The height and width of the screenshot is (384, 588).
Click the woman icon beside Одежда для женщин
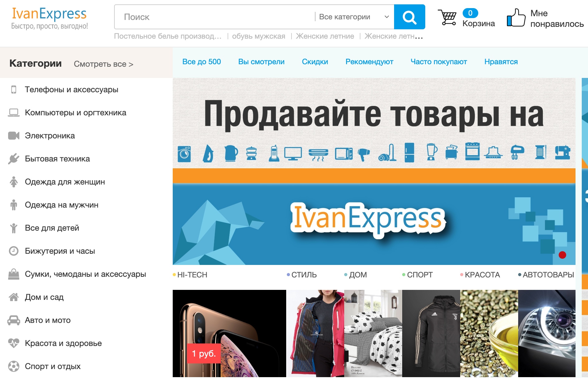tap(14, 182)
